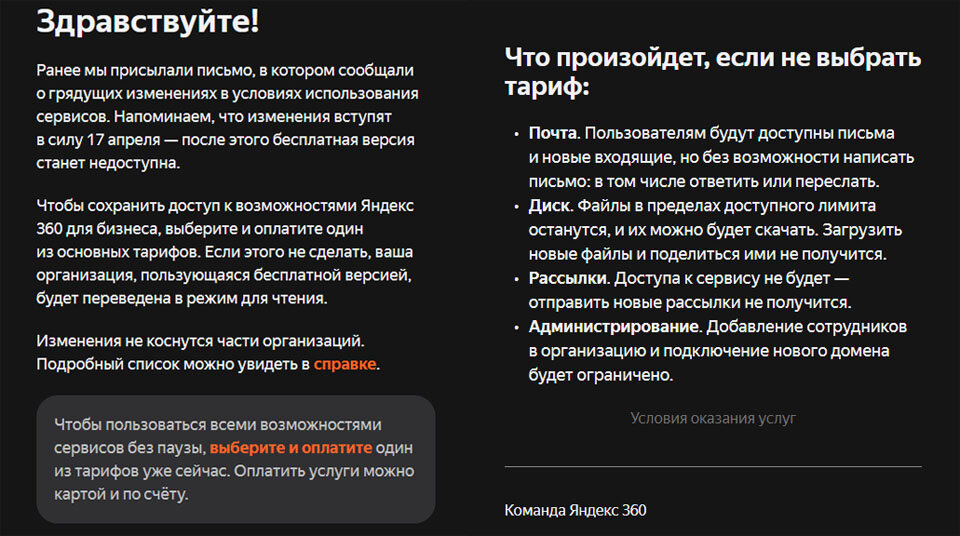Click the "выберите и оплатите" link
The height and width of the screenshot is (536, 960).
point(291,448)
